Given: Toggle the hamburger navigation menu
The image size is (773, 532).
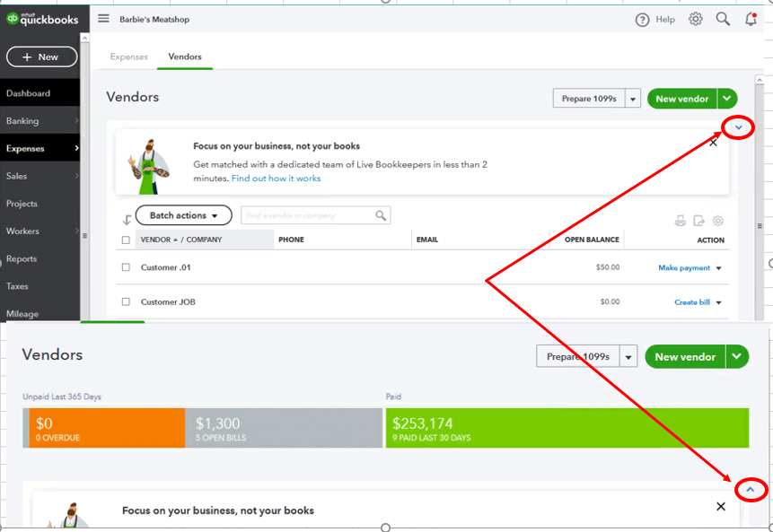Looking at the screenshot, I should [x=103, y=19].
